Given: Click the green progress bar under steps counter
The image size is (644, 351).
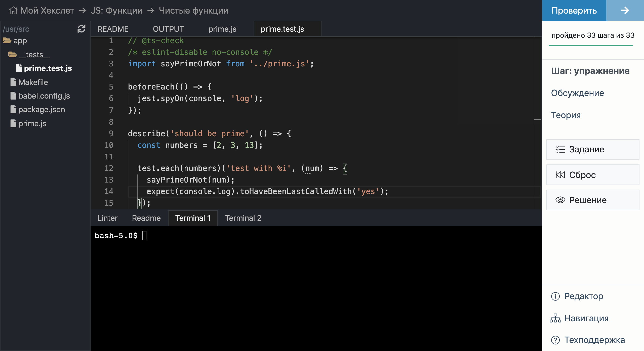Looking at the screenshot, I should tap(591, 46).
